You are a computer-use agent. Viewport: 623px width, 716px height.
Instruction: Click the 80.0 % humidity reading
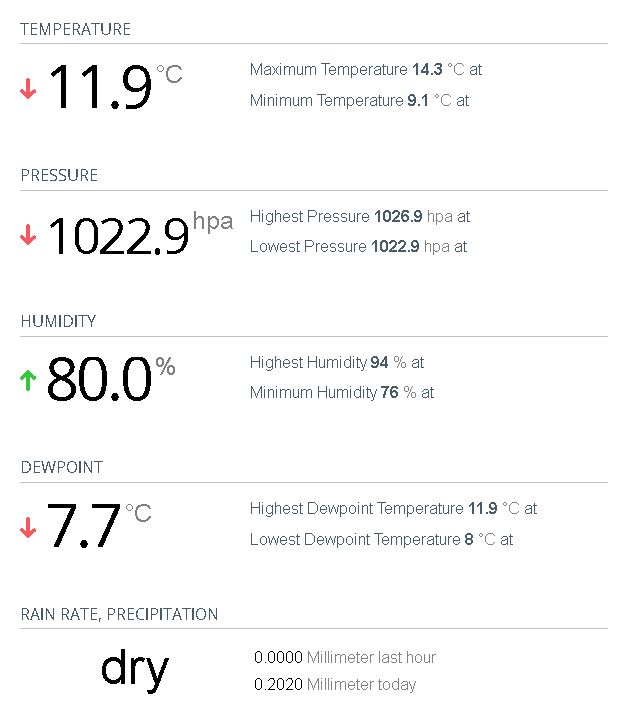(99, 380)
